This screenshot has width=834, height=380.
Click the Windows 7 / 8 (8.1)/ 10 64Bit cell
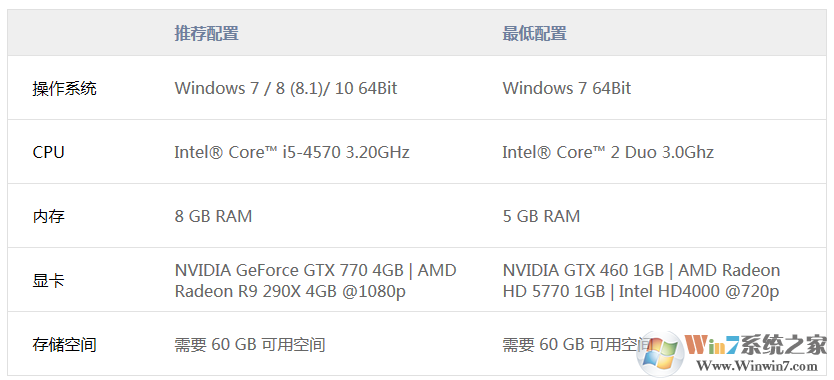click(286, 88)
